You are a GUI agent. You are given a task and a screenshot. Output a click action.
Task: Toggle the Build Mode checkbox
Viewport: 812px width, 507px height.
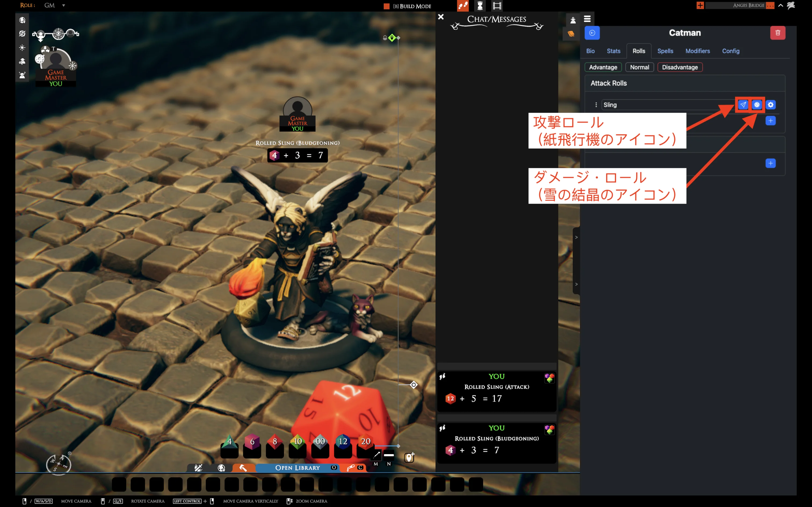387,6
